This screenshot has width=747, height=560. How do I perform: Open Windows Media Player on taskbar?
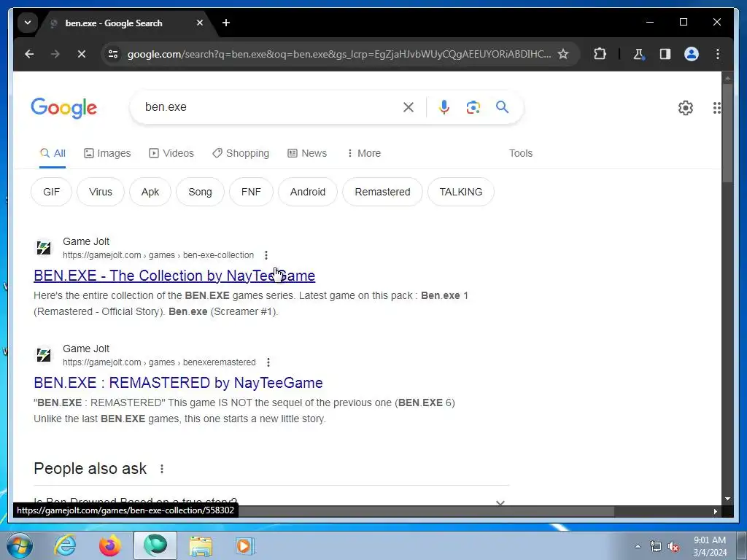pos(245,545)
